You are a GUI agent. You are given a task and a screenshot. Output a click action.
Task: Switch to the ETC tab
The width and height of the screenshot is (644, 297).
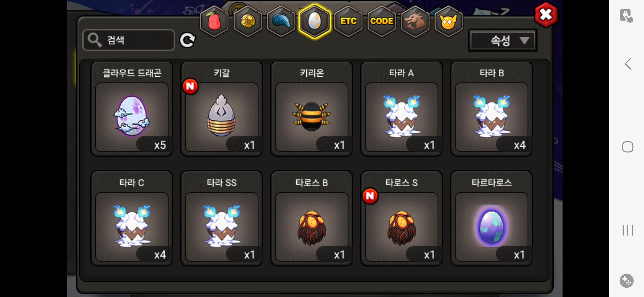(348, 21)
